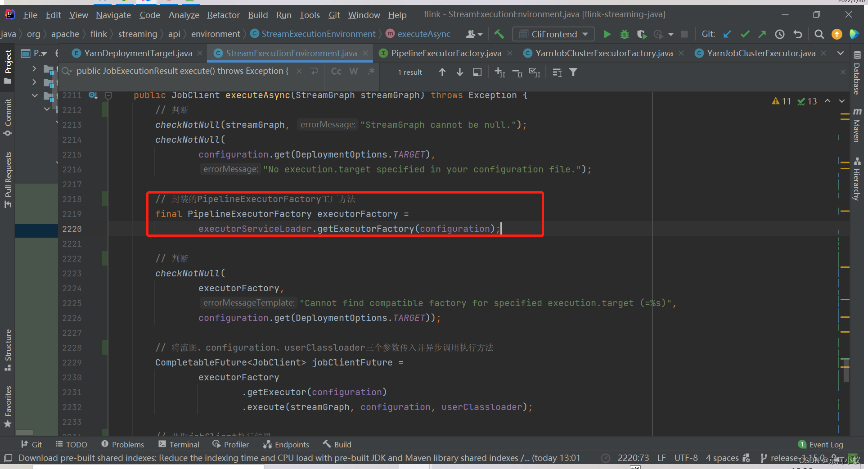Open the Event Log

(821, 444)
